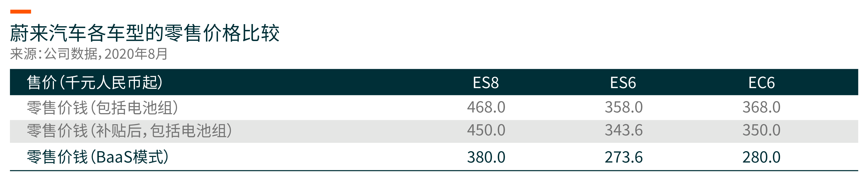Viewport: 868px width, 182px height.
Task: Click the orange accent bar above title
Action: [21, 12]
